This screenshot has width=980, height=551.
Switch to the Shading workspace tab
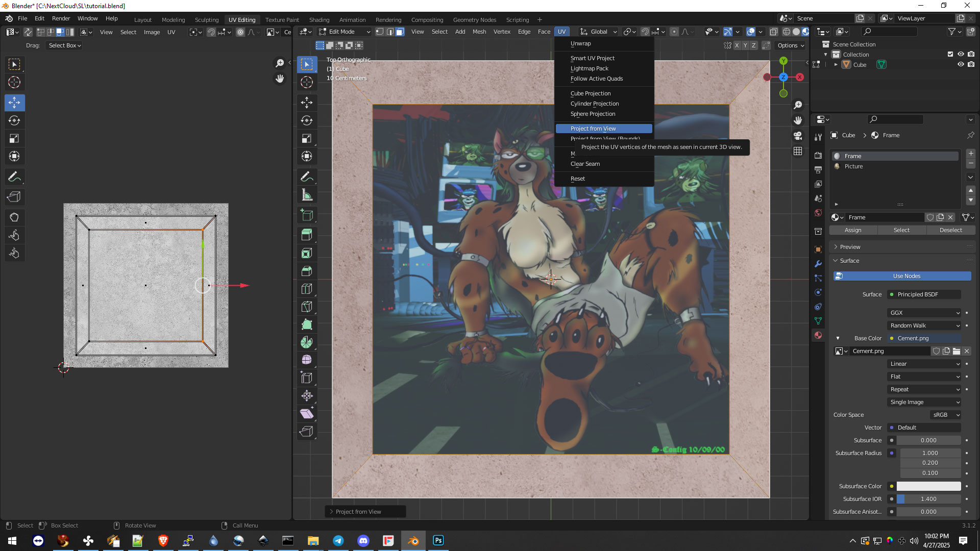319,19
